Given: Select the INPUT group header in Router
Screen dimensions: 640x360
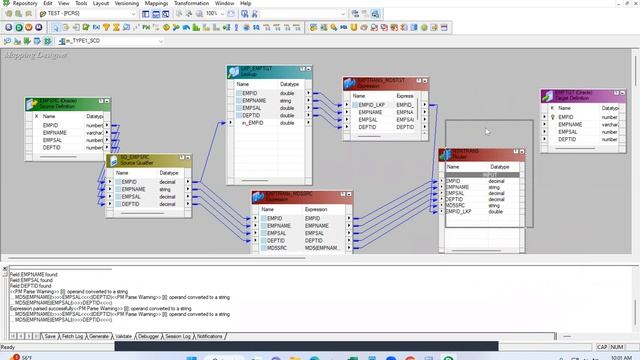Looking at the screenshot, I should pyautogui.click(x=482, y=175).
